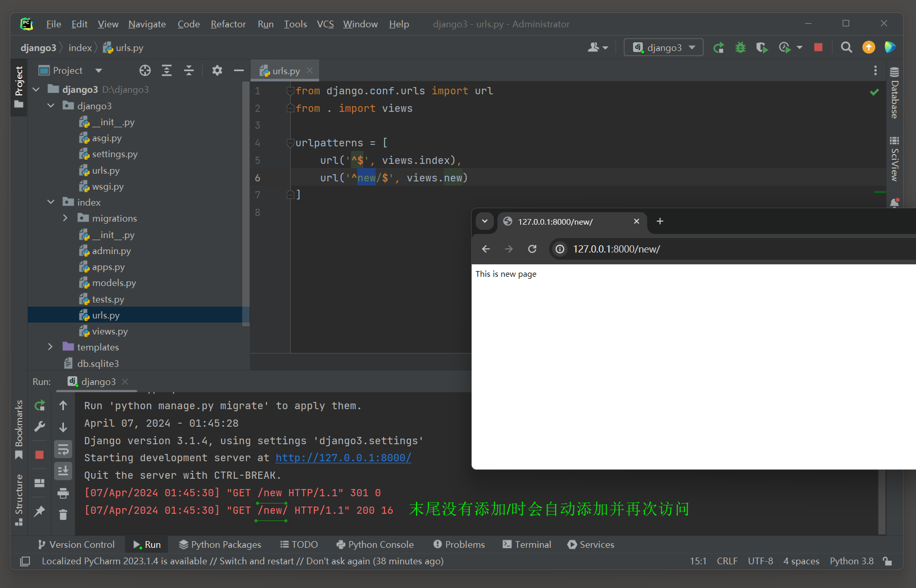The width and height of the screenshot is (916, 588).
Task: Click the orange update arrow icon
Action: point(869,47)
